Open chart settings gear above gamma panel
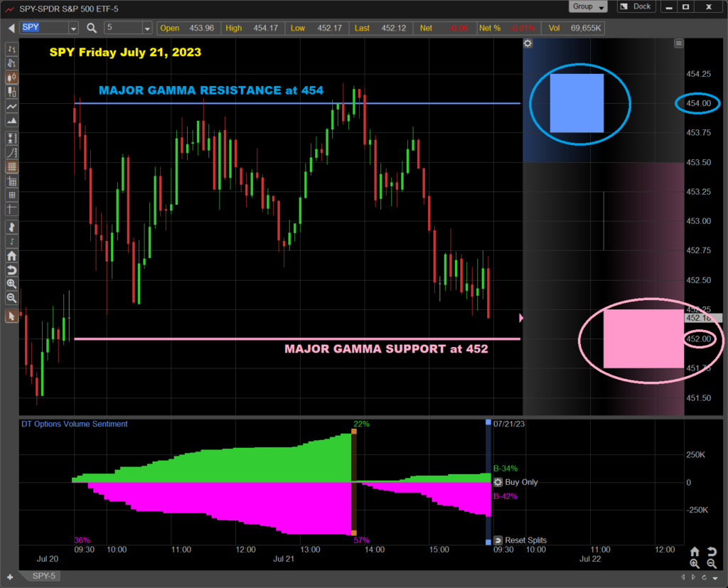Image resolution: width=728 pixels, height=588 pixels. click(x=528, y=43)
